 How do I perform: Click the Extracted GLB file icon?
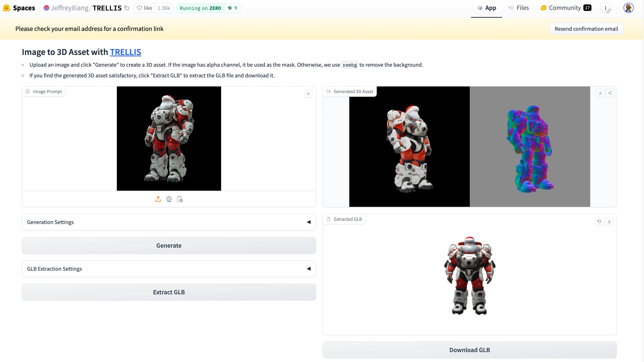328,219
